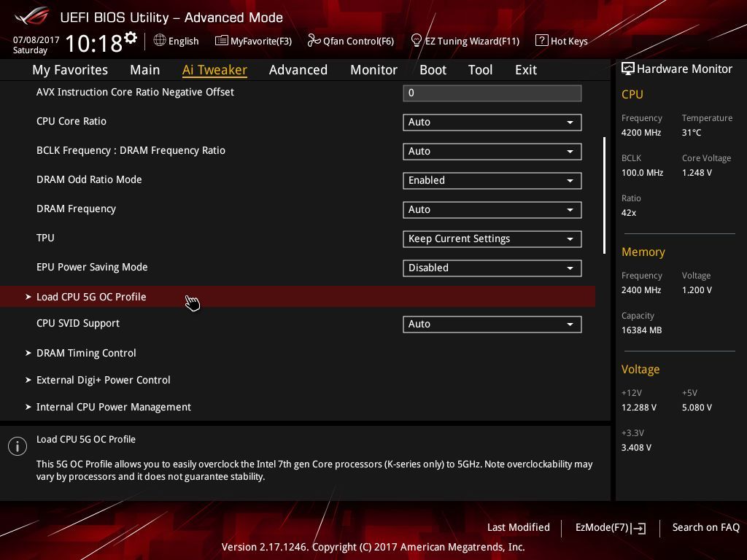This screenshot has height=560, width=747.
Task: Expand Internal CPU Power Management submenu
Action: pos(108,407)
